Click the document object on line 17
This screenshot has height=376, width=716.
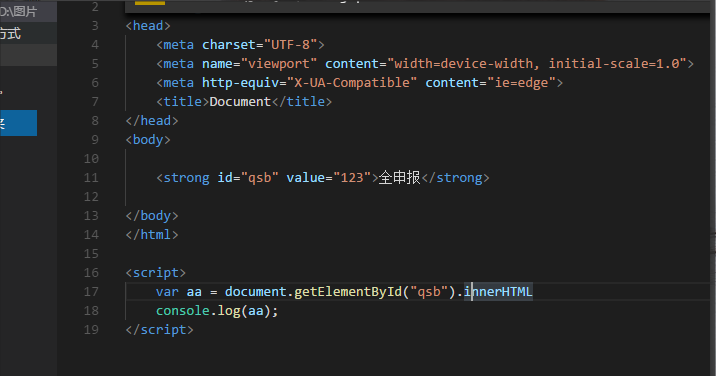click(x=256, y=292)
